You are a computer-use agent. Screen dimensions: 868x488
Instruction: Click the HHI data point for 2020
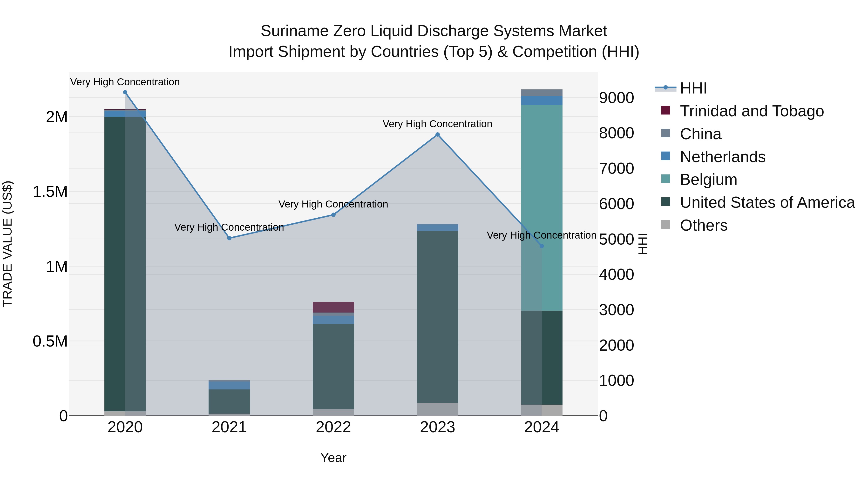[125, 92]
